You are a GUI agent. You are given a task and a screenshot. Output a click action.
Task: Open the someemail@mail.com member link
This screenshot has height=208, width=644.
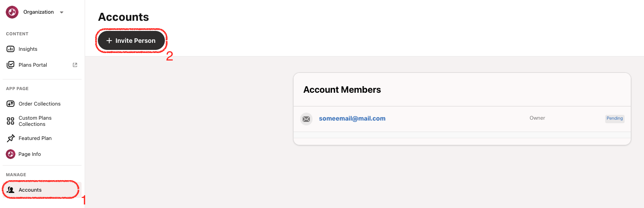point(352,118)
